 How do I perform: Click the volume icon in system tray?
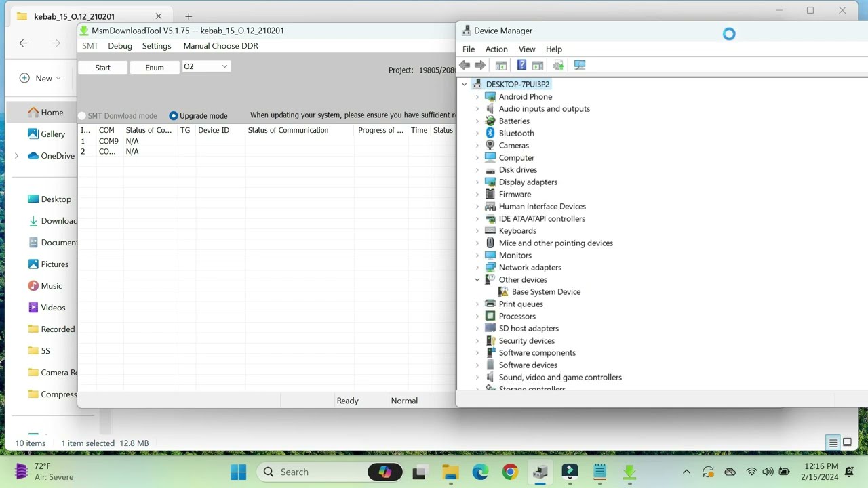coord(768,472)
